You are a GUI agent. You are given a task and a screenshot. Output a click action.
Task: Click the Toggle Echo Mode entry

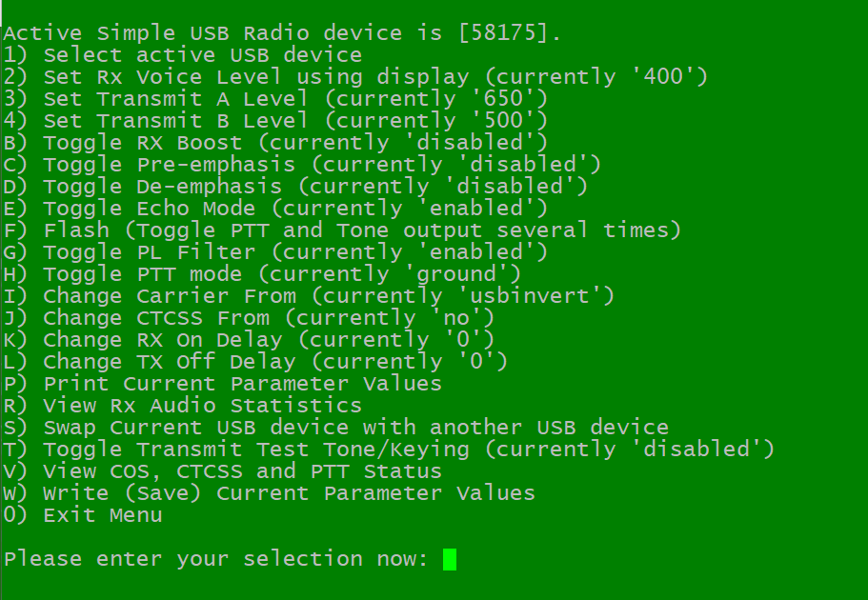(275, 209)
